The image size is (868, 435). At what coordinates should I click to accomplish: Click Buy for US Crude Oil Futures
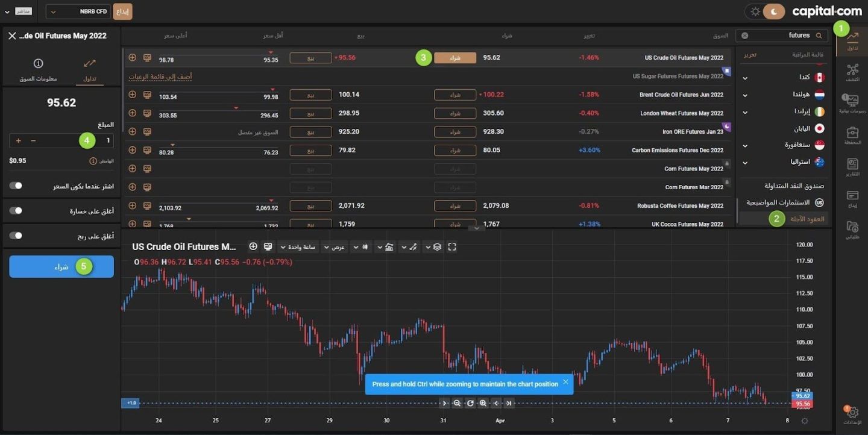tap(455, 58)
